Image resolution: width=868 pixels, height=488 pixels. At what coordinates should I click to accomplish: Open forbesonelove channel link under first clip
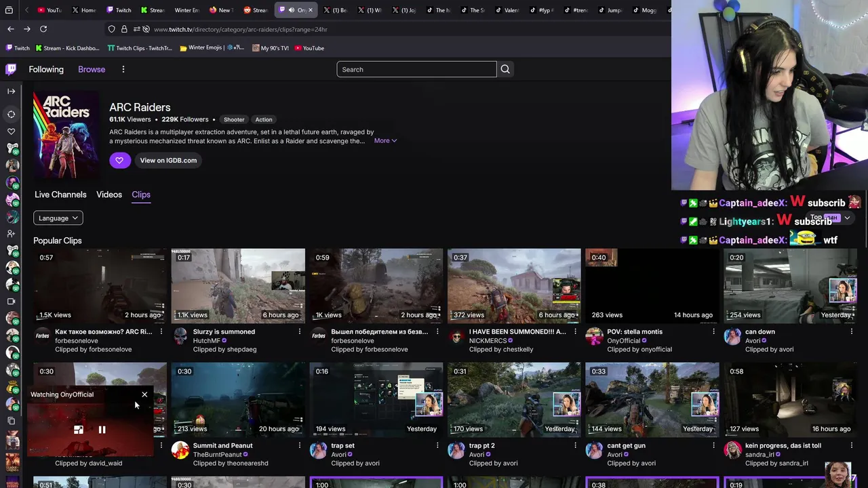click(x=77, y=341)
